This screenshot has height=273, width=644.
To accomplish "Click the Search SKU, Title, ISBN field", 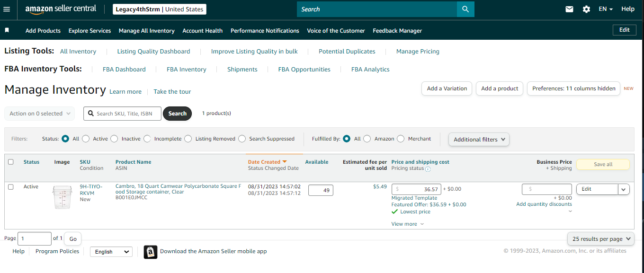I will [x=122, y=114].
